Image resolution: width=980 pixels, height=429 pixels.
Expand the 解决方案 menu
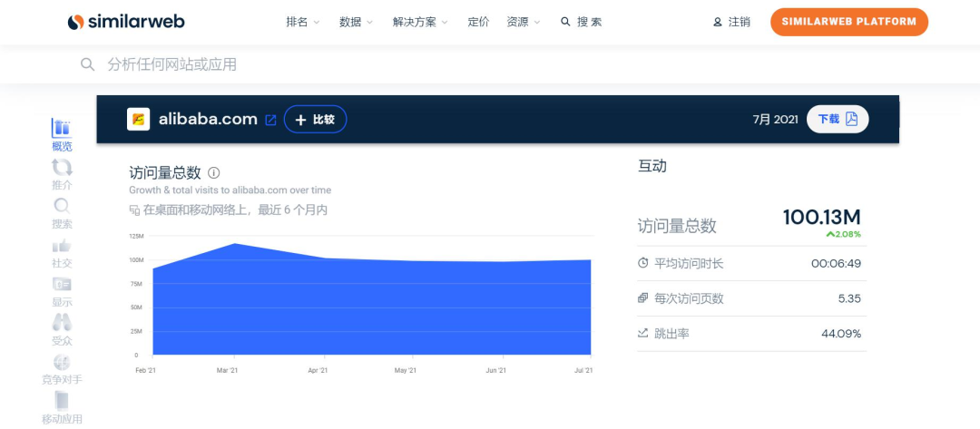click(x=420, y=22)
